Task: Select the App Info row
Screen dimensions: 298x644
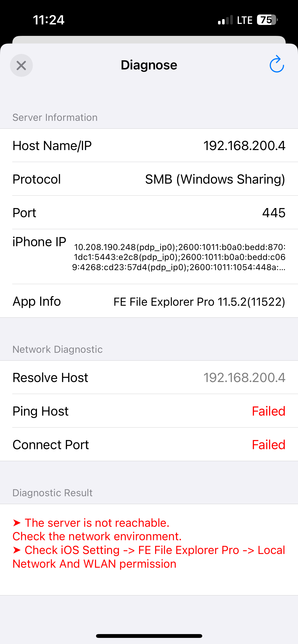Action: (149, 301)
